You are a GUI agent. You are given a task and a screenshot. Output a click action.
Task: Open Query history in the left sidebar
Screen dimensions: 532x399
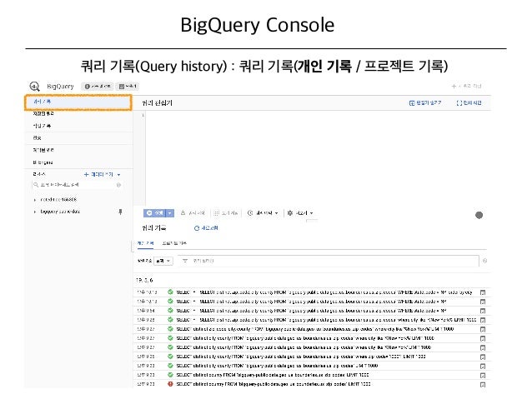pos(78,102)
